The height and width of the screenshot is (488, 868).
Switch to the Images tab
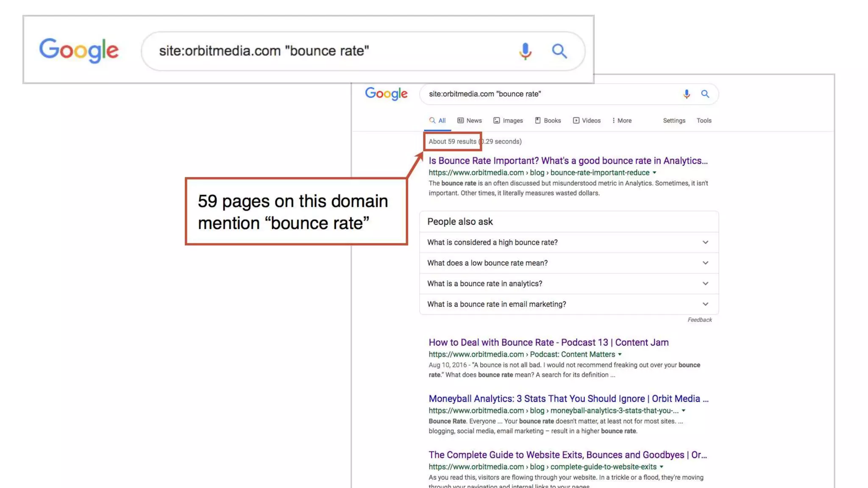click(x=508, y=121)
